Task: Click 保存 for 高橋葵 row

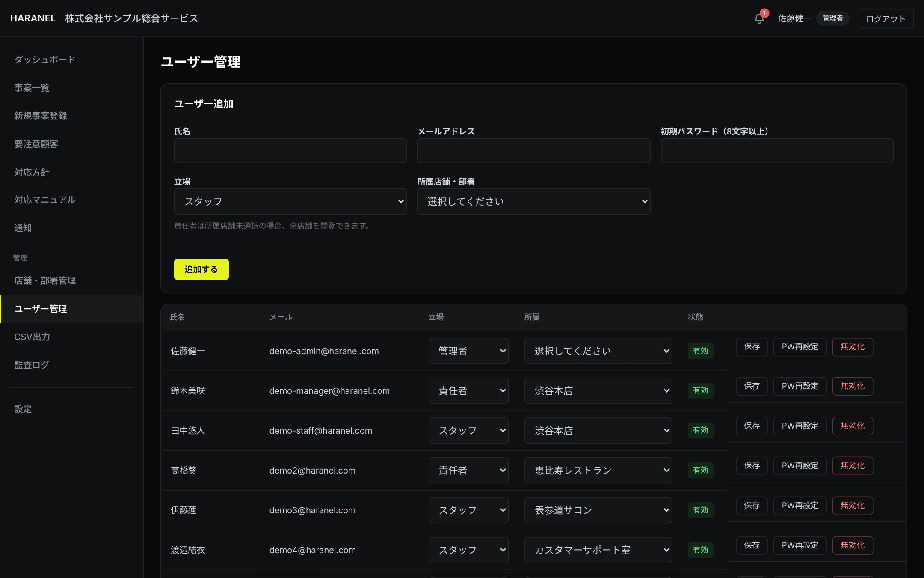Action: click(752, 466)
